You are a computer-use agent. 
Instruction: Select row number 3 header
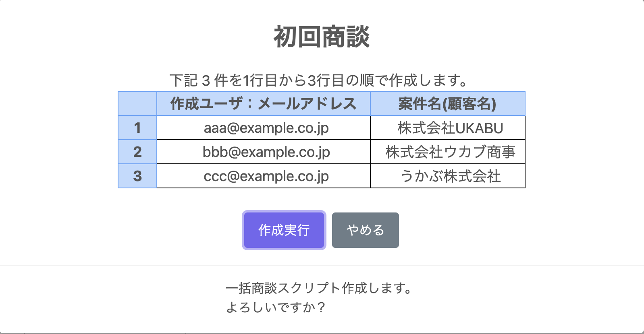tap(137, 176)
